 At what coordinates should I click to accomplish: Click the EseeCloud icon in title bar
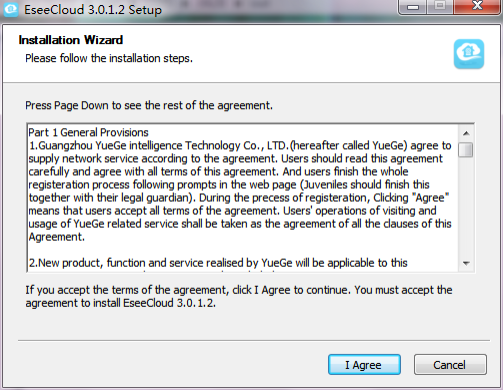[11, 9]
